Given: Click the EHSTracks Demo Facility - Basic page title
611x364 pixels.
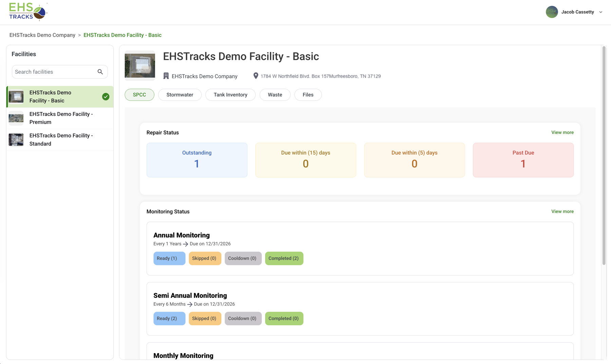Looking at the screenshot, I should pos(241,56).
